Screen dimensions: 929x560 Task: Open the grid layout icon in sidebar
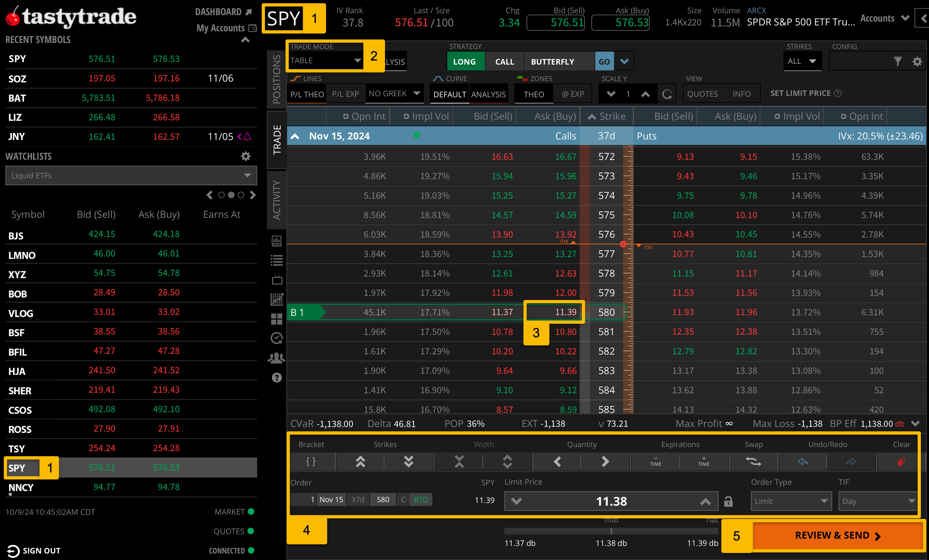277,319
